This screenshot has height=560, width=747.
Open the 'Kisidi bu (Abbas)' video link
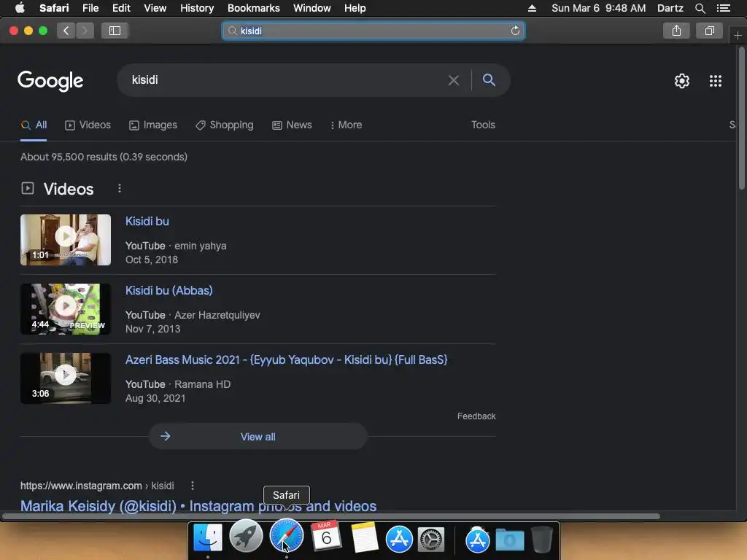coord(169,290)
